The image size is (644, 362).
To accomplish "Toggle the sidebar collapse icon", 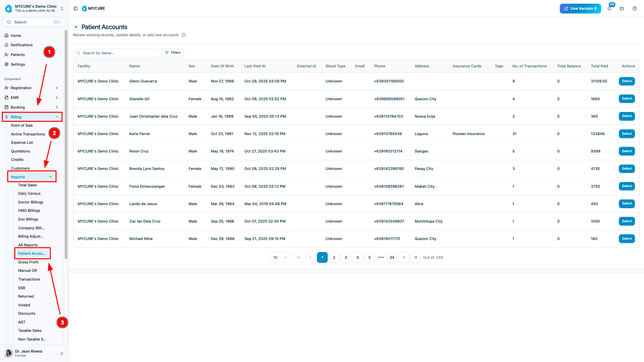I will (75, 9).
